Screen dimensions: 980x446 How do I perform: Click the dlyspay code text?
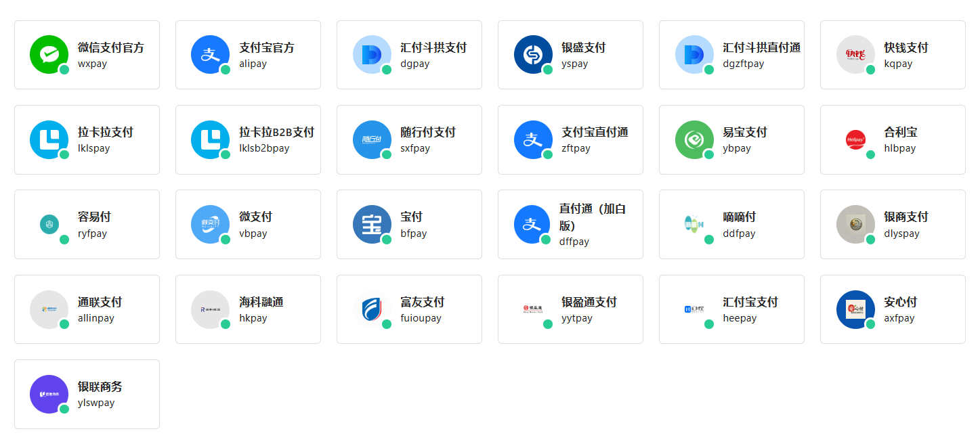[x=902, y=233]
